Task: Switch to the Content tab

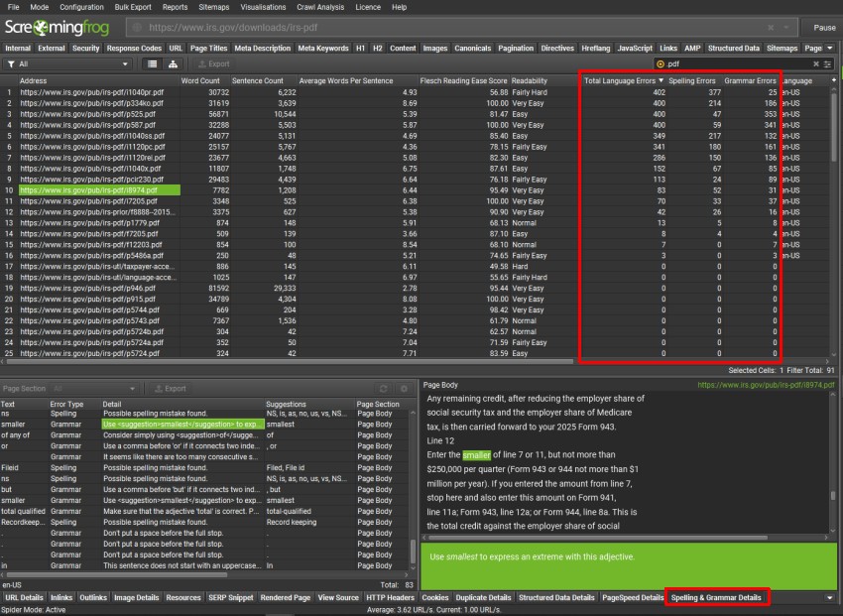Action: 403,48
